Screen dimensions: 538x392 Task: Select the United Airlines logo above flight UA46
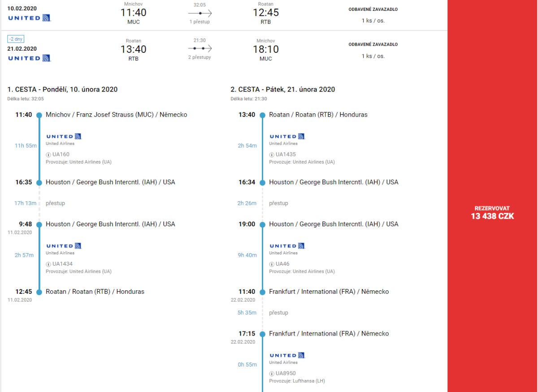(287, 246)
